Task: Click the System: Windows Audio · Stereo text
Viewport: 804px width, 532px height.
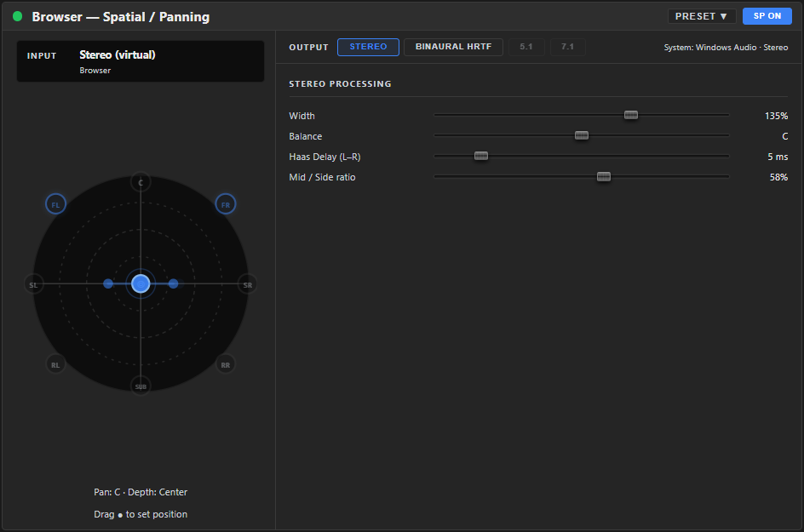Action: click(726, 47)
